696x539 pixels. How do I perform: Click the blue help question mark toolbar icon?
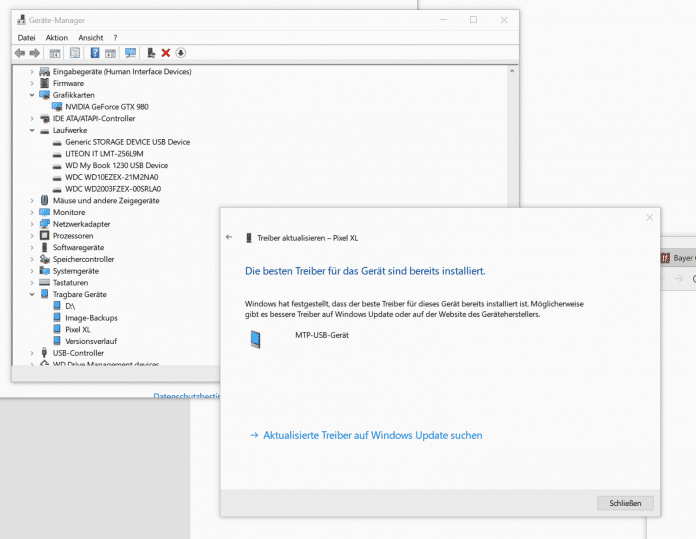[x=95, y=53]
